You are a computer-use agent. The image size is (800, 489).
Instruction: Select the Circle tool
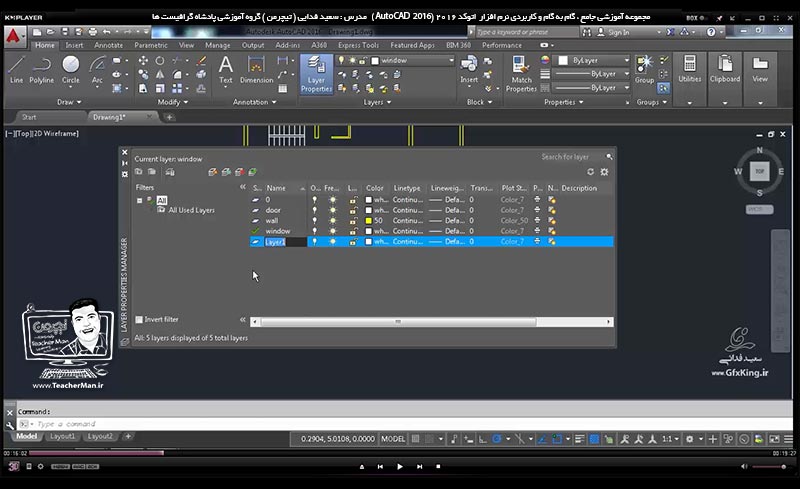[70, 69]
